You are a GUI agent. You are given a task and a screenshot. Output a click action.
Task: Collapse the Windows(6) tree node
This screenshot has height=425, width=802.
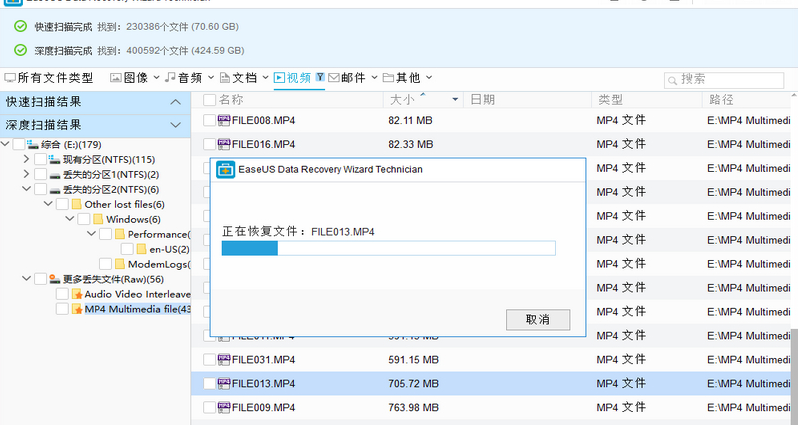tap(70, 219)
